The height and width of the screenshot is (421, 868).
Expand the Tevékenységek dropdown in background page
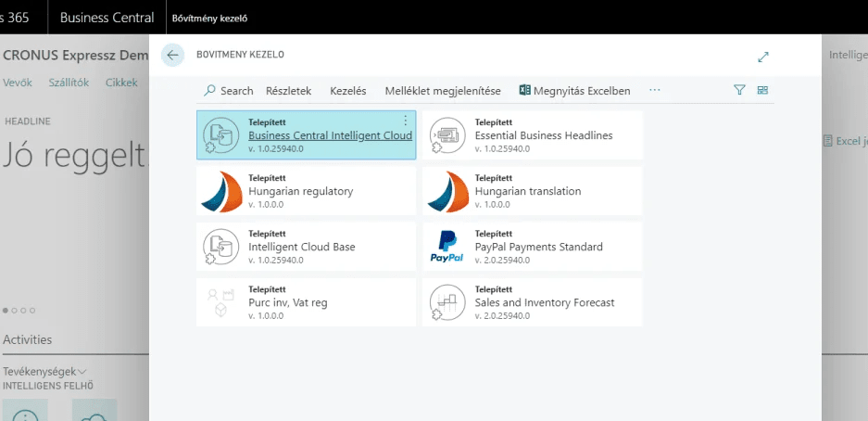44,371
